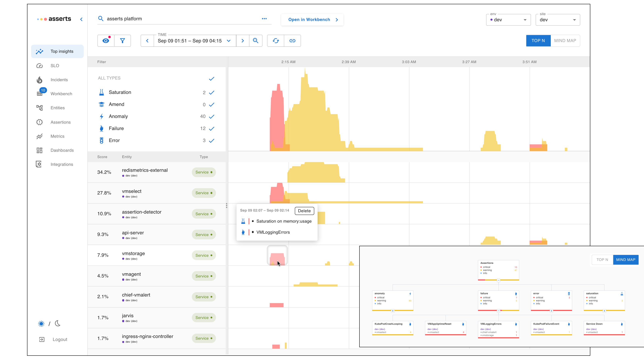
Task: Open Workbench with badge 10
Action: pos(61,94)
